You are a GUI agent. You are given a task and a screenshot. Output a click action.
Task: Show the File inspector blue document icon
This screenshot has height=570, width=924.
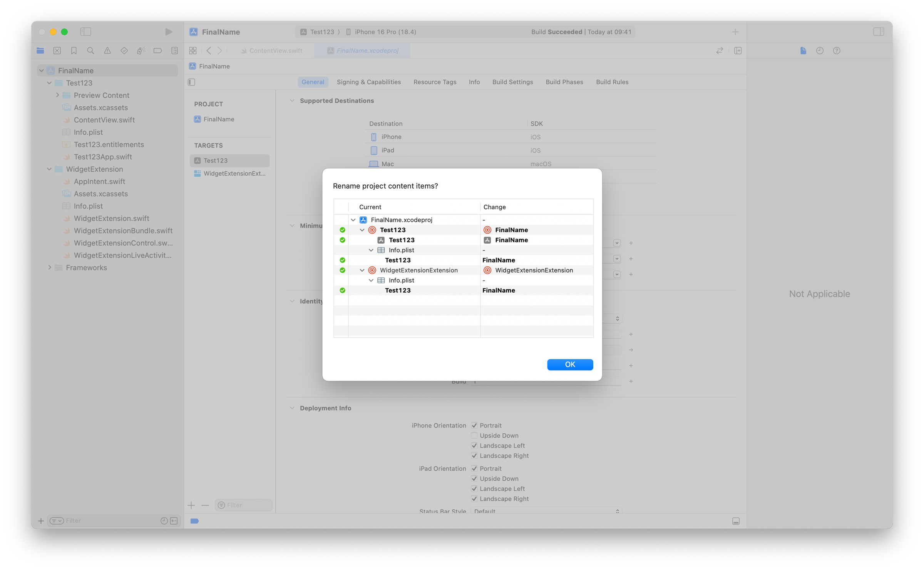pos(803,50)
